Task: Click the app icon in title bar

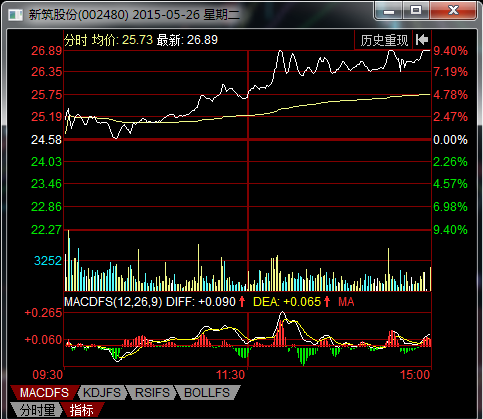Action: click(15, 15)
